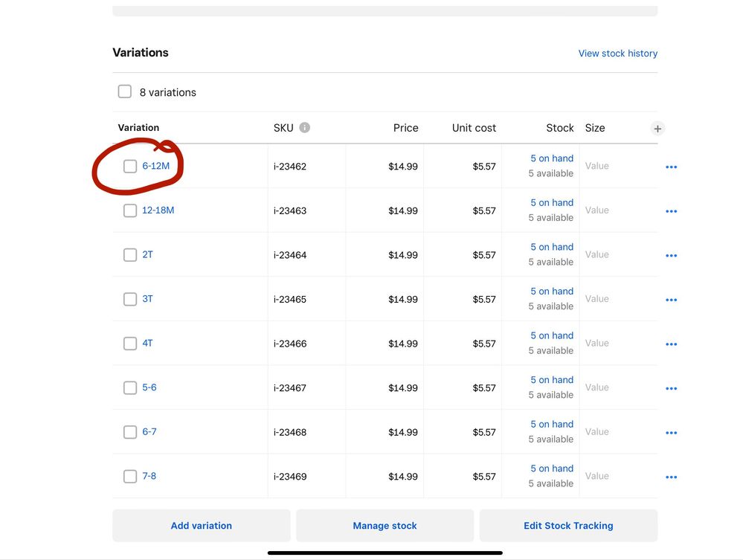
Task: Click 5 on hand for 2T
Action: coord(551,247)
